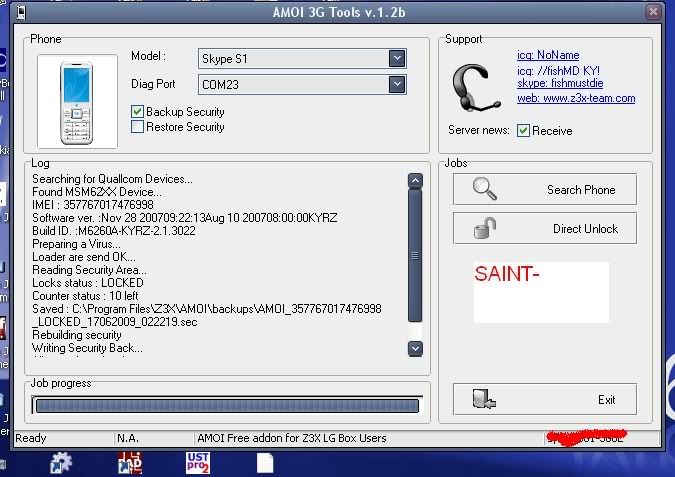The image size is (675, 477).
Task: Open the blank document desktop icon
Action: [x=265, y=462]
